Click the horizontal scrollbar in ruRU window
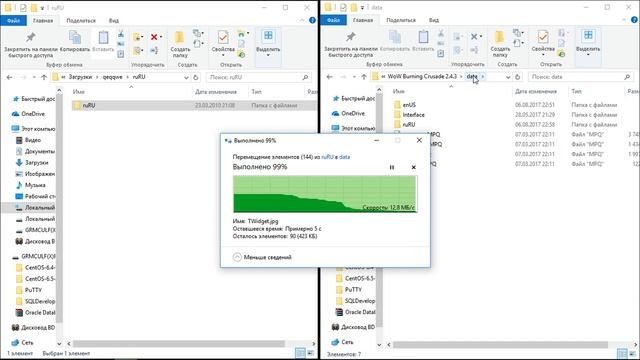Viewport: 640px width, 360px height. (178, 344)
